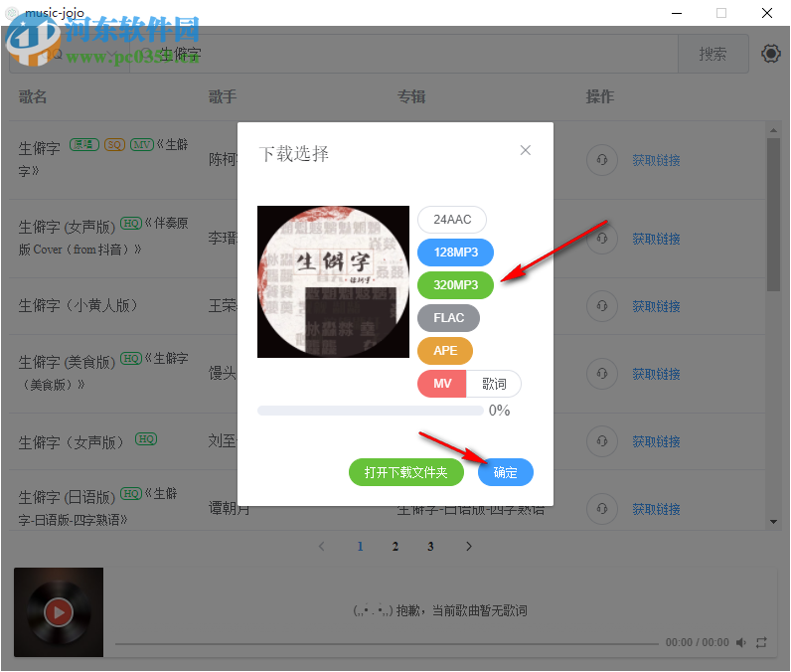The height and width of the screenshot is (672, 791).
Task: Click HQ tag on 生僻字 (日语版)
Action: click(x=131, y=493)
